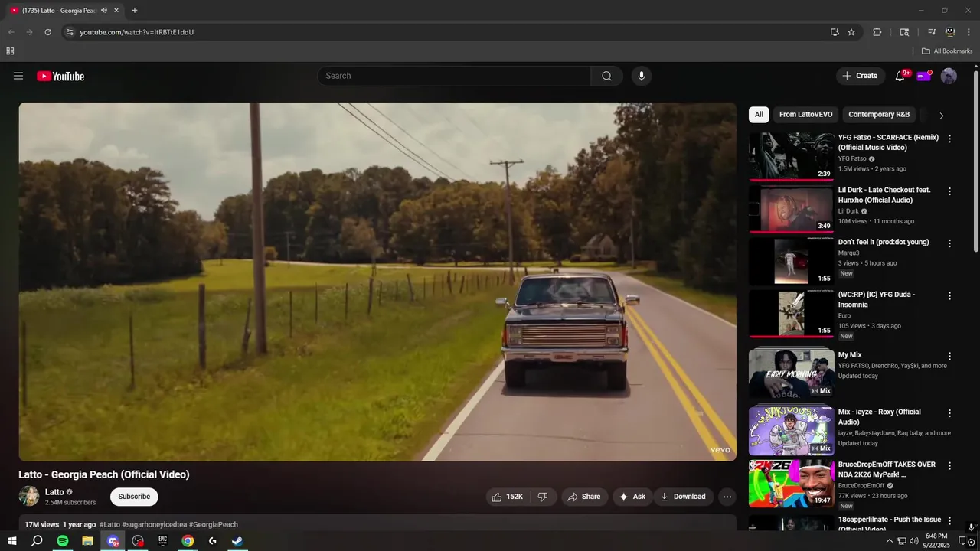Open Chrome apps grid in bookmarks bar

coord(10,51)
